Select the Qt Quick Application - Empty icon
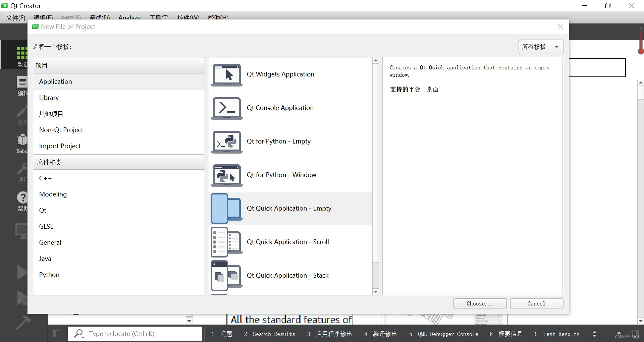The width and height of the screenshot is (644, 342). (227, 209)
